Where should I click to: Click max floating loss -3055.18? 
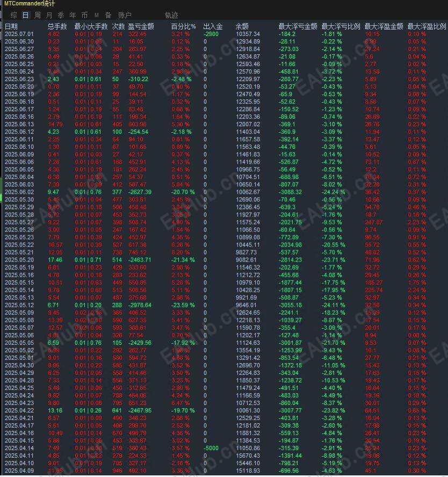(x=291, y=305)
